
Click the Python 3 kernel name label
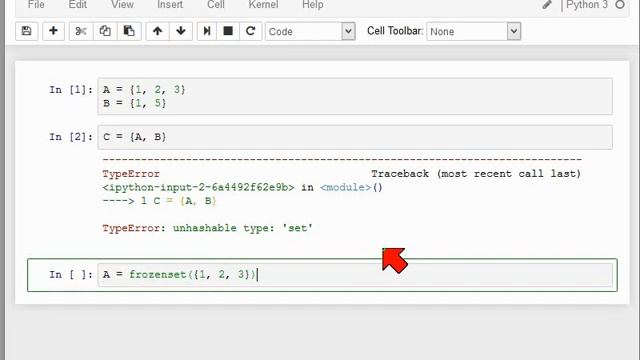(x=587, y=5)
